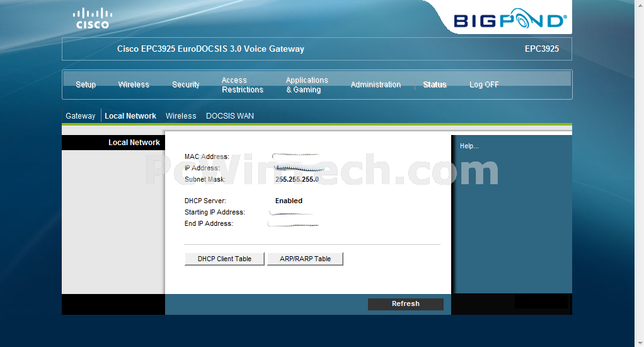
Task: Click the MAC Address label
Action: coord(207,156)
